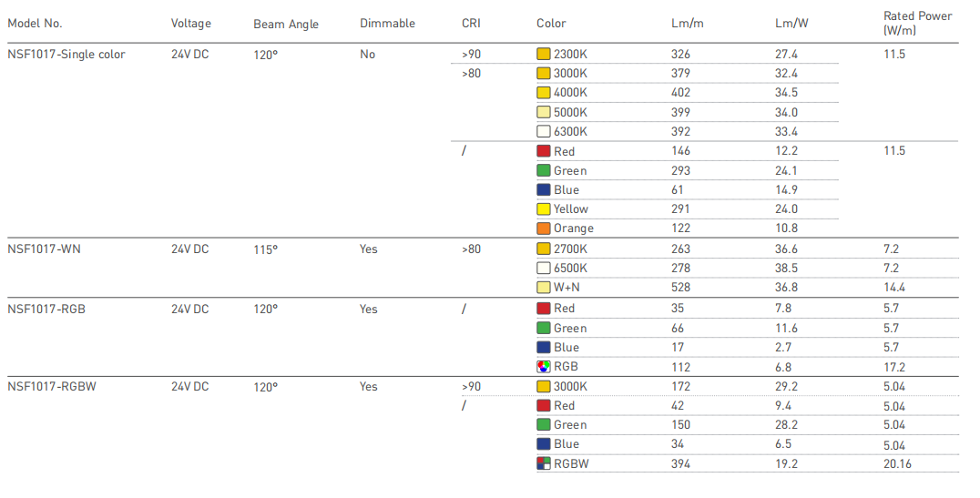Select the NSF1017-RGBW model name
The height and width of the screenshot is (498, 980).
point(52,386)
